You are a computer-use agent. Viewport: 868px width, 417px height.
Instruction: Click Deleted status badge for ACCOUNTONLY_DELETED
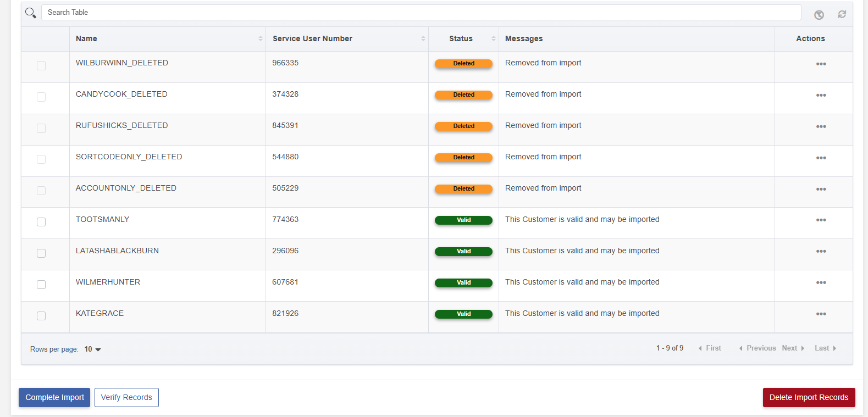pos(463,189)
